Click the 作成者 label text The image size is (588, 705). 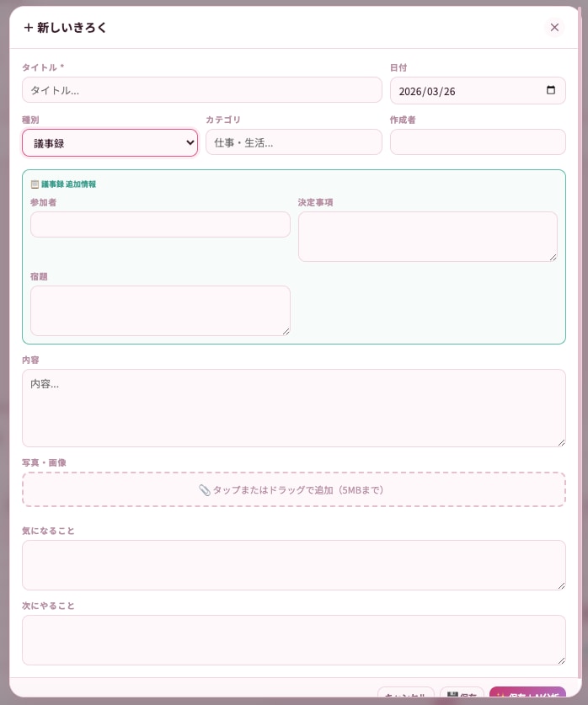(403, 120)
